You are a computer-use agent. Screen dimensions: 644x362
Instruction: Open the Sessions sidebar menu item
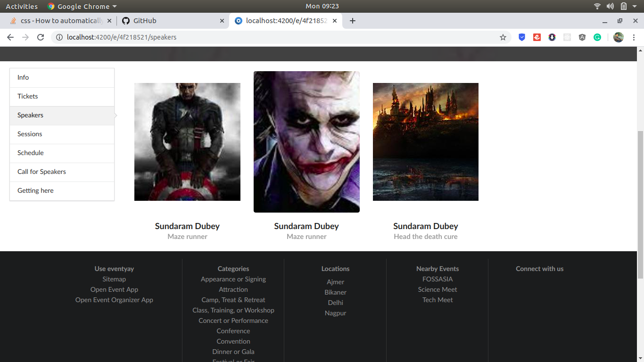click(62, 134)
